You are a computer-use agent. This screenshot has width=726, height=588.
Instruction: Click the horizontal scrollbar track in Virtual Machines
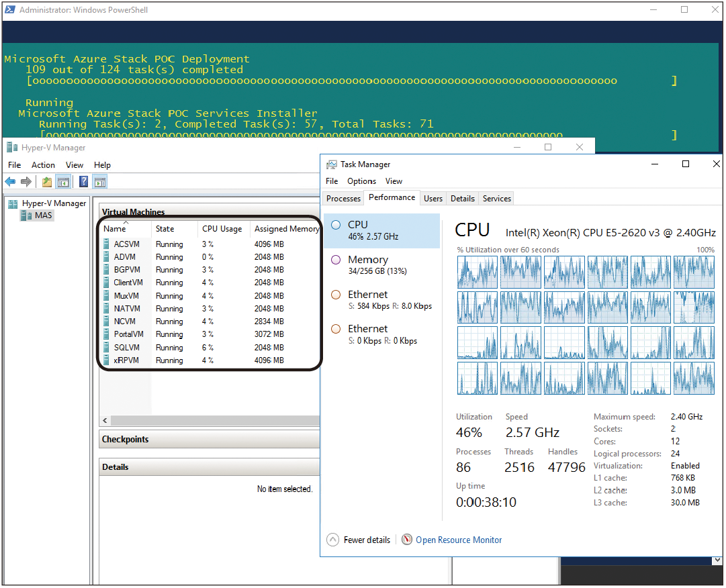point(216,421)
